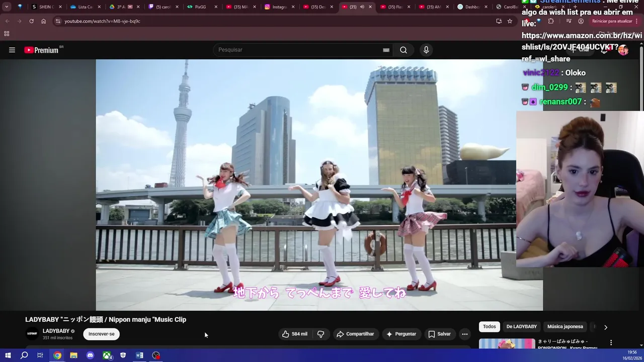Open the more actions ellipsis under the video

point(465,334)
